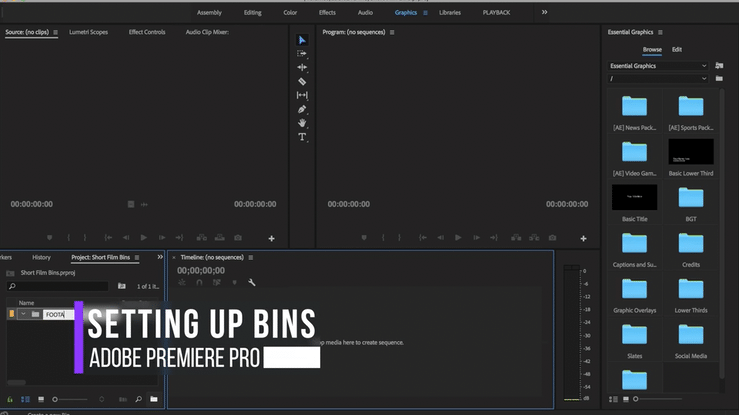Screen dimensions: 739x415
Task: Click the Basic Lower Third thumbnail
Action: tap(691, 152)
